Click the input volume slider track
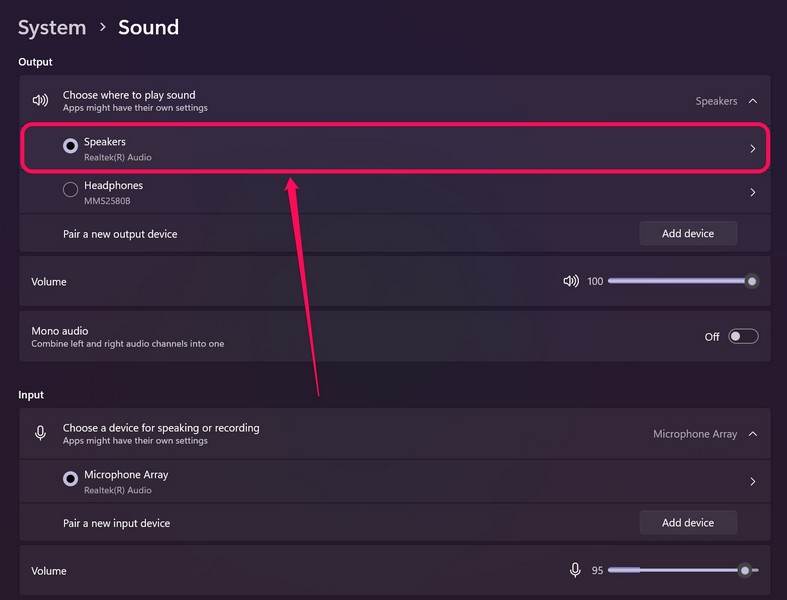The image size is (787, 600). 680,570
